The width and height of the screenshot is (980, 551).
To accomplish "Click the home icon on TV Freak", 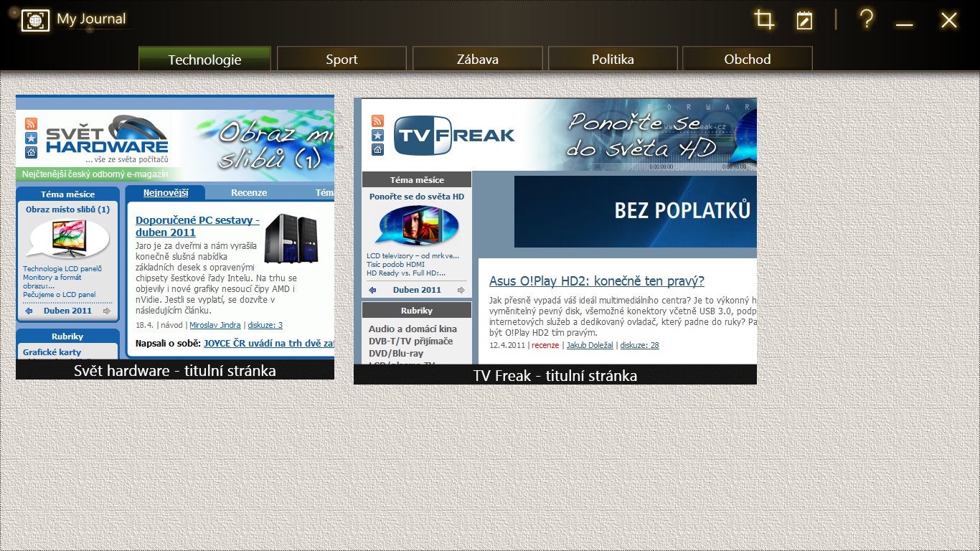I will pyautogui.click(x=377, y=149).
